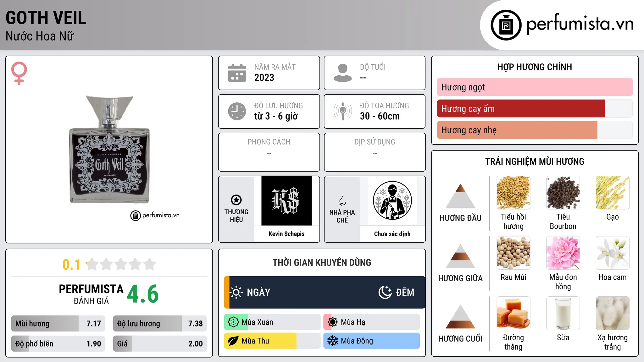Select the Hoa cam note image
The image size is (644, 362).
pos(613,253)
